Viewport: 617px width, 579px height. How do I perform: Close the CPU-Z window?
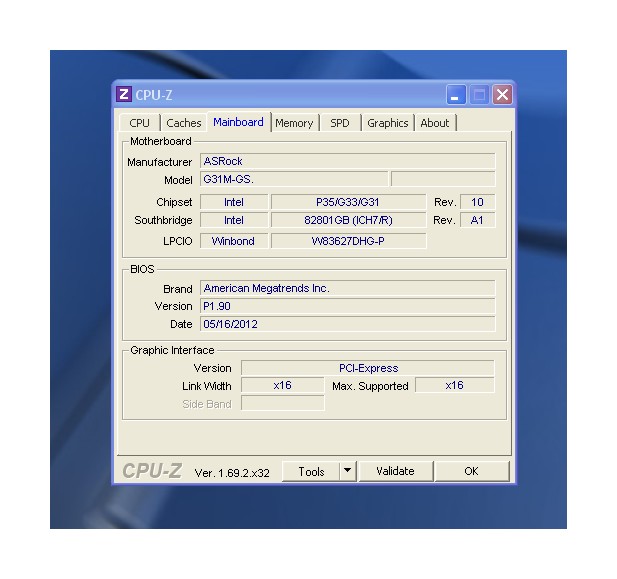point(502,94)
